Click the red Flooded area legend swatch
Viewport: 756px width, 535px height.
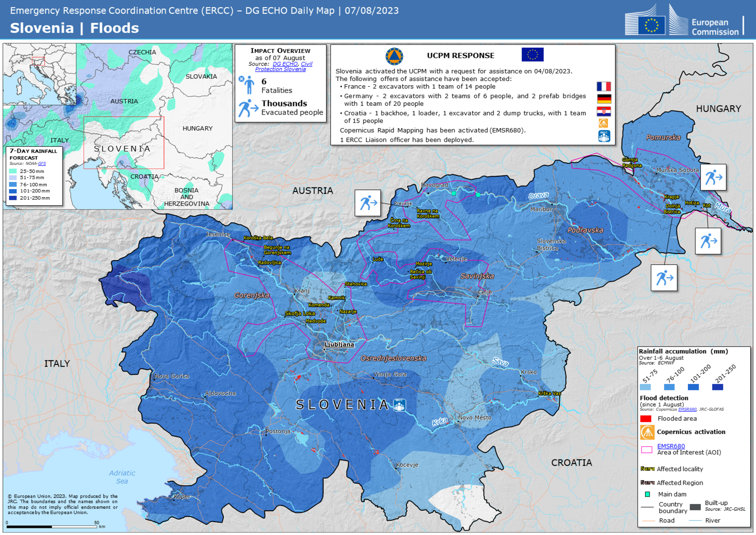point(646,419)
